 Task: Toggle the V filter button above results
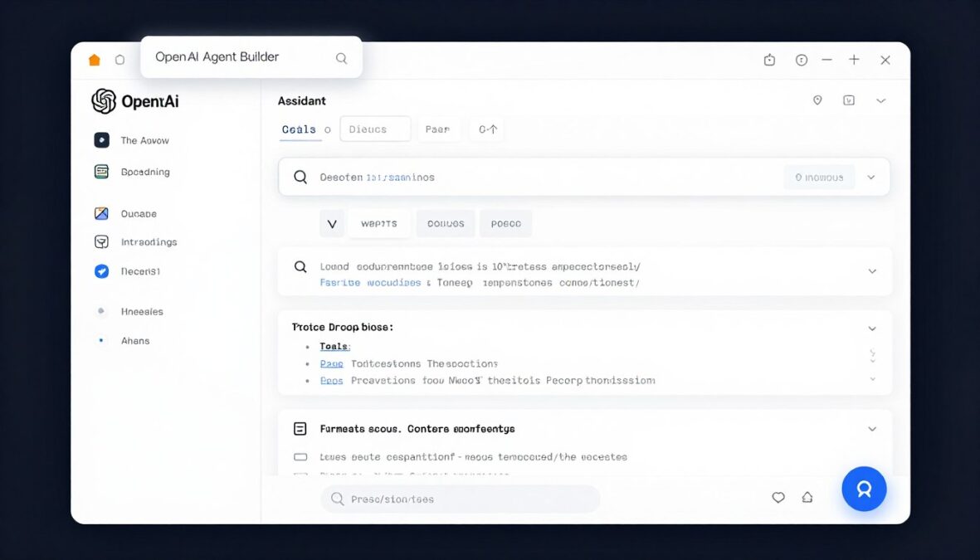332,223
